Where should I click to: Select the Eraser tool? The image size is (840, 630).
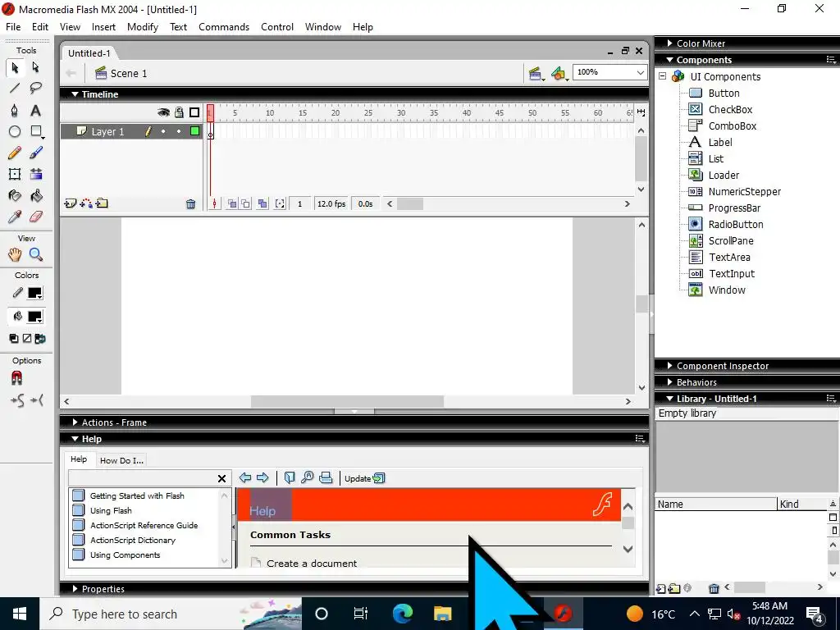point(36,217)
